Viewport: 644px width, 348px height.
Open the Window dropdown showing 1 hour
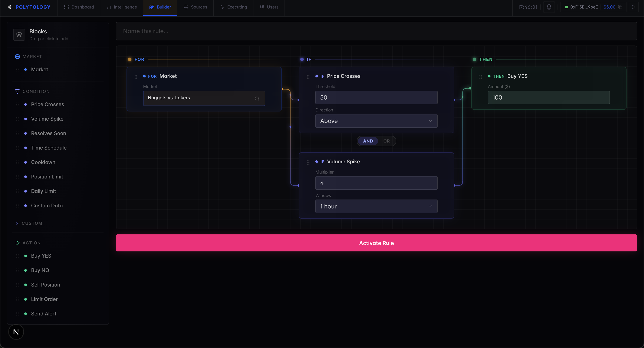click(376, 207)
